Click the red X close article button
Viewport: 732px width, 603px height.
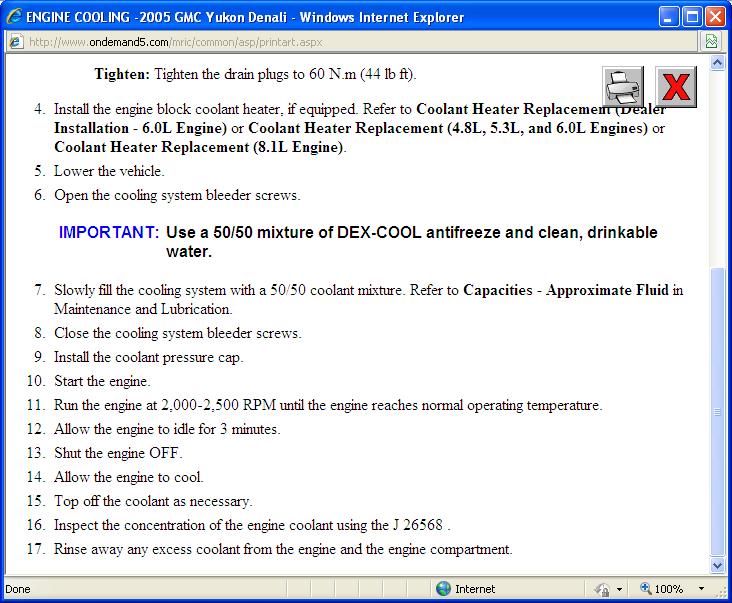[676, 87]
